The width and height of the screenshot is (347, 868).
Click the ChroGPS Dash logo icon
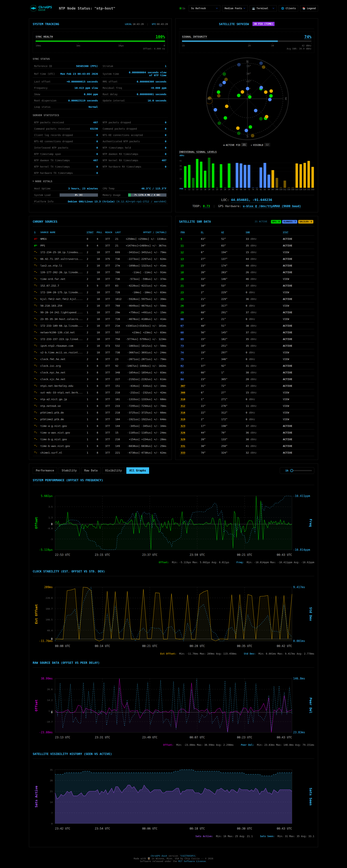click(33, 8)
